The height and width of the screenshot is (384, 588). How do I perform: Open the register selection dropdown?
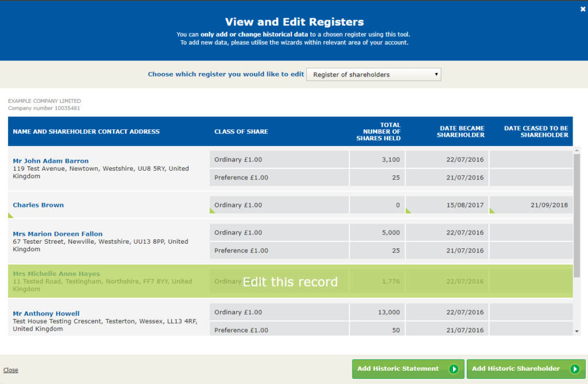[x=373, y=75]
